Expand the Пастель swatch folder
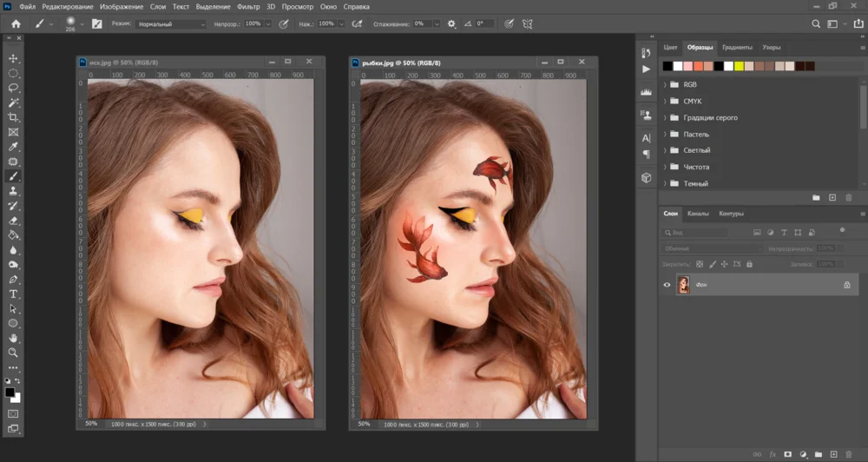 point(665,135)
